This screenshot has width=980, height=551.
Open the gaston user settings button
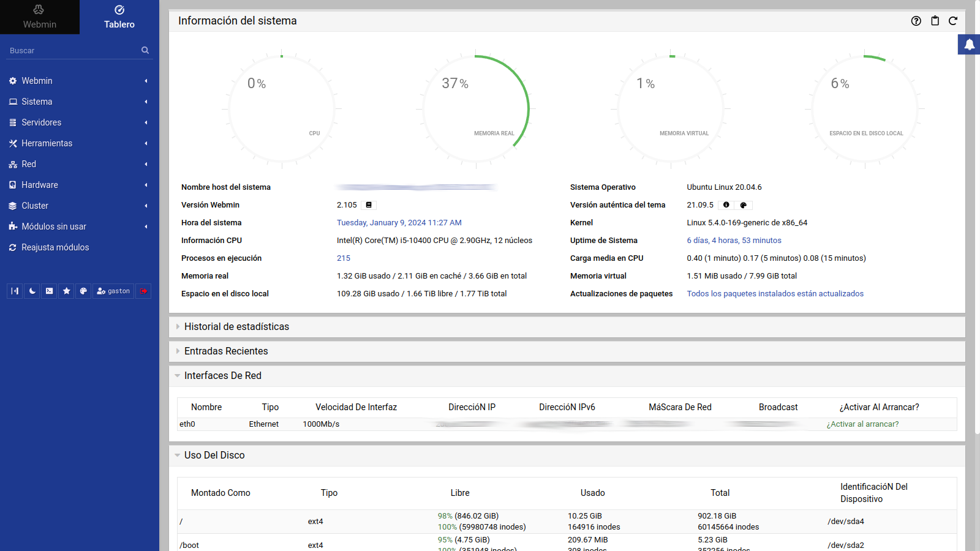[113, 291]
